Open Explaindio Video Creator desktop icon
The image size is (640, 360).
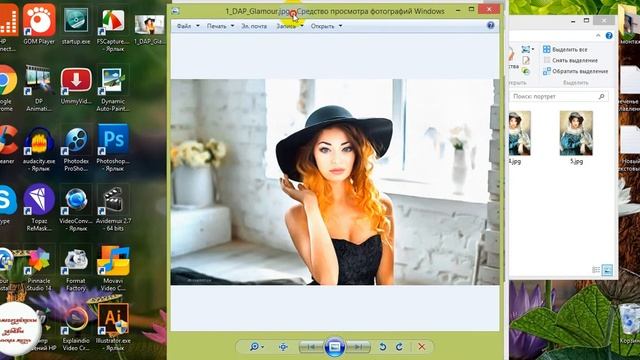76,328
